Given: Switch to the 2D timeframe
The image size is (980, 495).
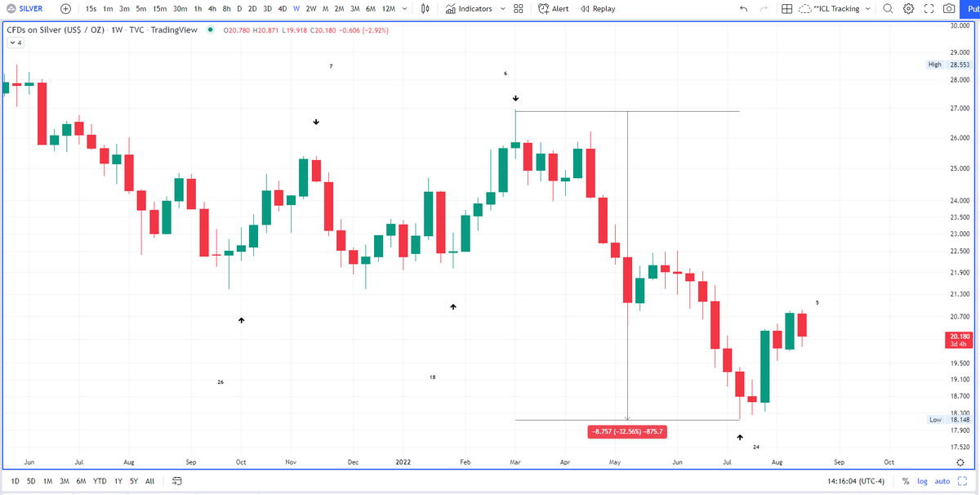Looking at the screenshot, I should click(252, 8).
